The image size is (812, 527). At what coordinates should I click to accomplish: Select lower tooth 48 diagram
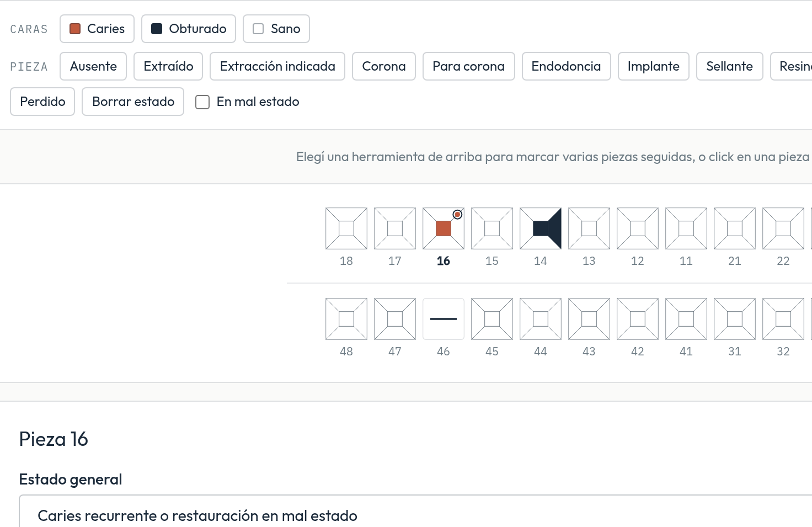point(346,319)
